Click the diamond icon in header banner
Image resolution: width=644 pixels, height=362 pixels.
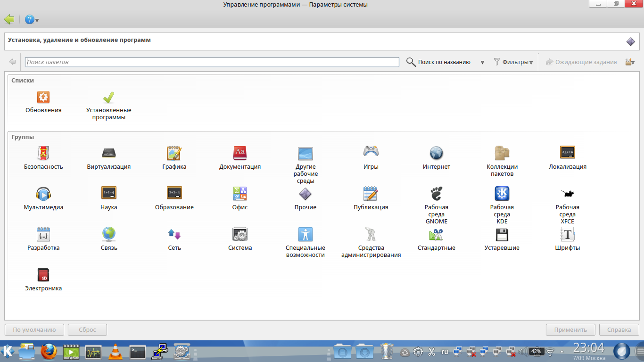tap(631, 41)
